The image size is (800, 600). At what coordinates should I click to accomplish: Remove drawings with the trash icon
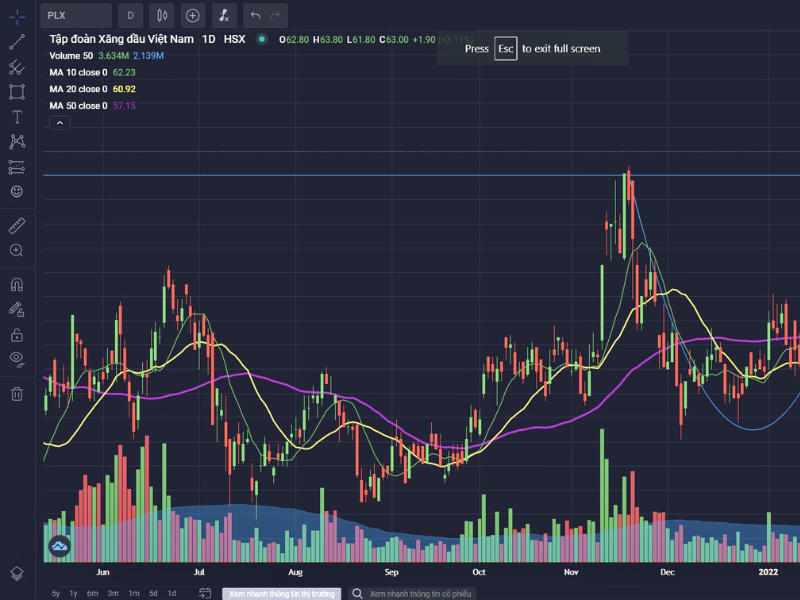pyautogui.click(x=17, y=393)
